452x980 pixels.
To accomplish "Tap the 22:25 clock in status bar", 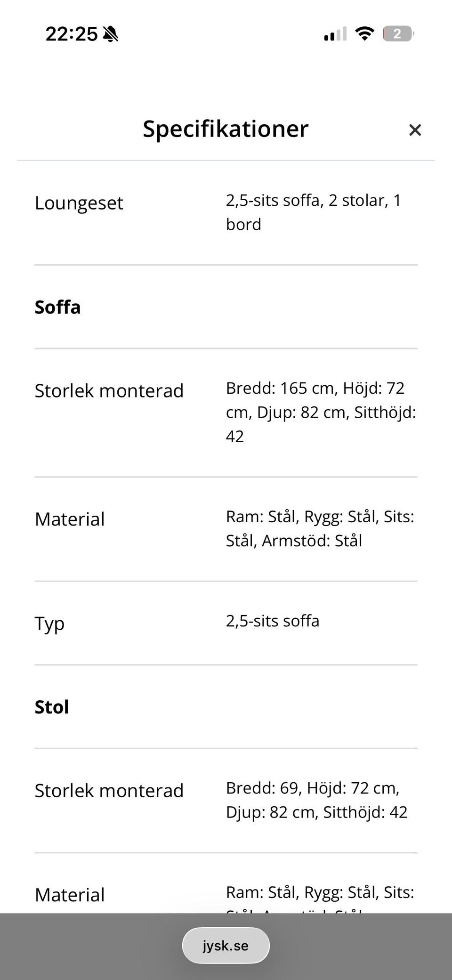I will (72, 34).
